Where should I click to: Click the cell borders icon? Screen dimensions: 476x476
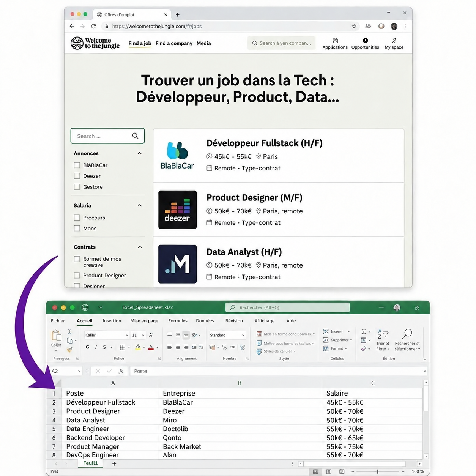click(x=123, y=347)
